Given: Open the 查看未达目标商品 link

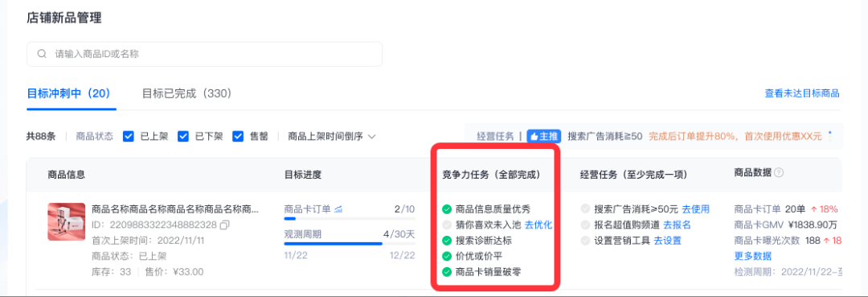Looking at the screenshot, I should click(x=802, y=93).
